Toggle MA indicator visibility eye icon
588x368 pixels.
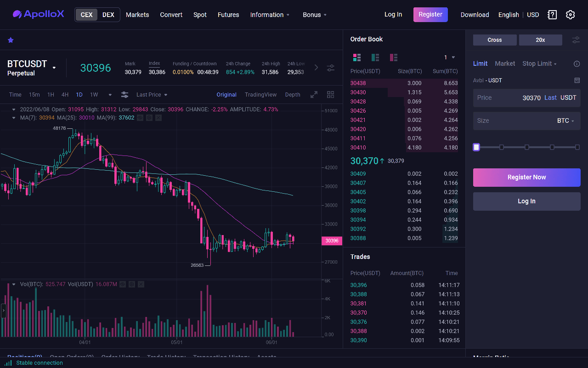click(140, 118)
